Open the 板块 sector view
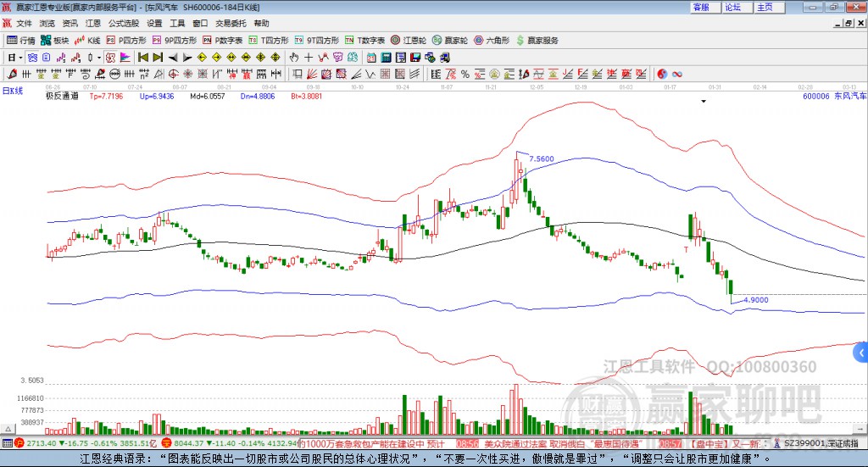Viewport: 868px width, 467px height. click(54, 41)
